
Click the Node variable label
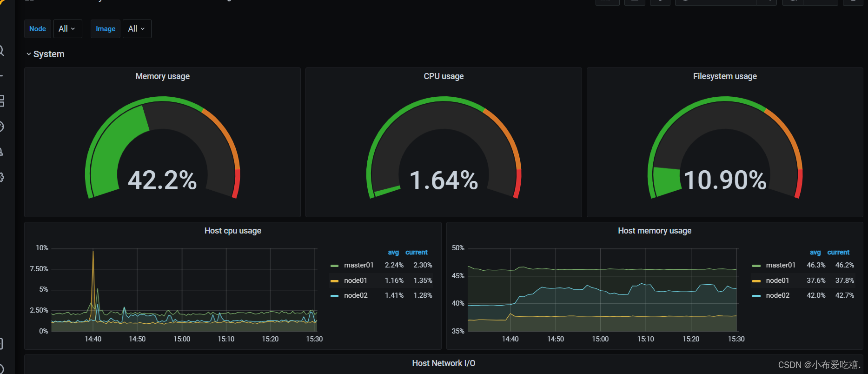point(38,29)
